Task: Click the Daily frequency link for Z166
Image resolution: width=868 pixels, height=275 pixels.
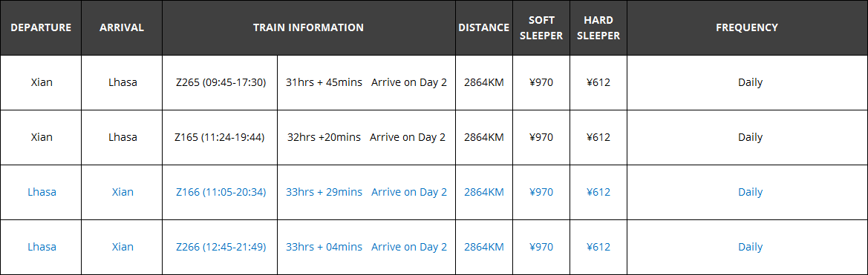Action: 750,192
